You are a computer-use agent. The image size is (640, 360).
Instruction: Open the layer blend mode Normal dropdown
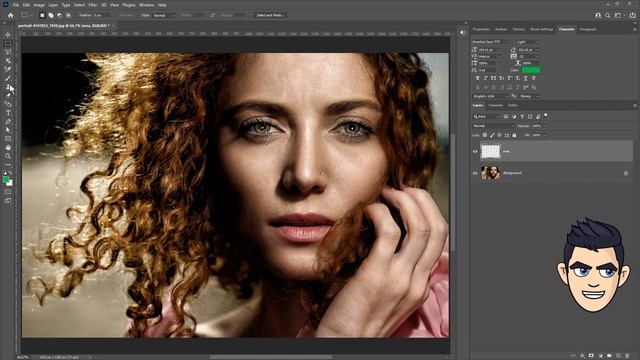(493, 126)
